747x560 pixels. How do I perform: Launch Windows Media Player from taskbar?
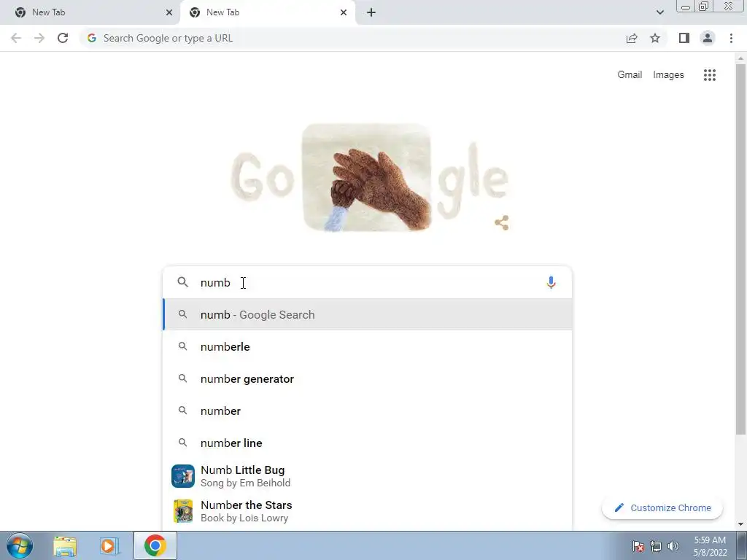[109, 545]
